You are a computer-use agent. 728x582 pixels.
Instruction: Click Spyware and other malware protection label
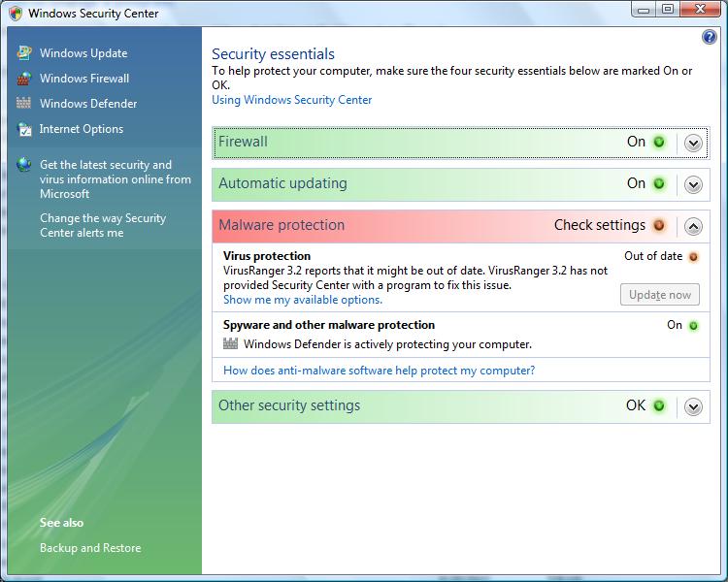click(x=329, y=325)
